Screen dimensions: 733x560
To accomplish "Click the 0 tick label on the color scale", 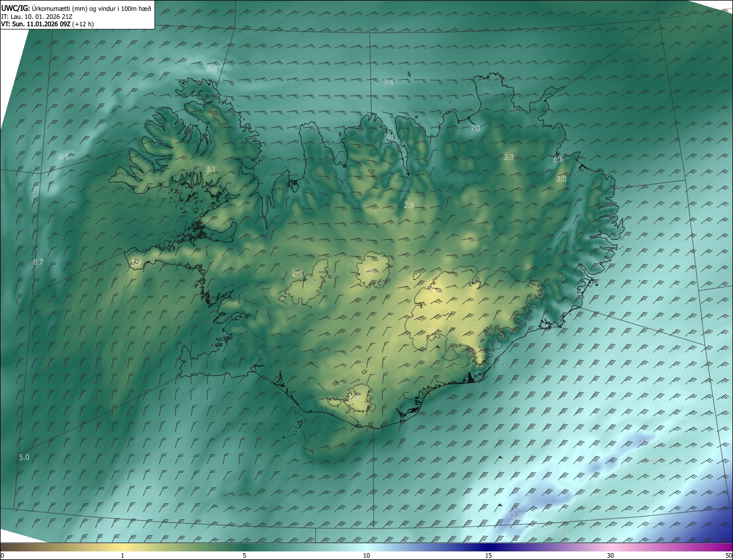I will (x=2, y=555).
